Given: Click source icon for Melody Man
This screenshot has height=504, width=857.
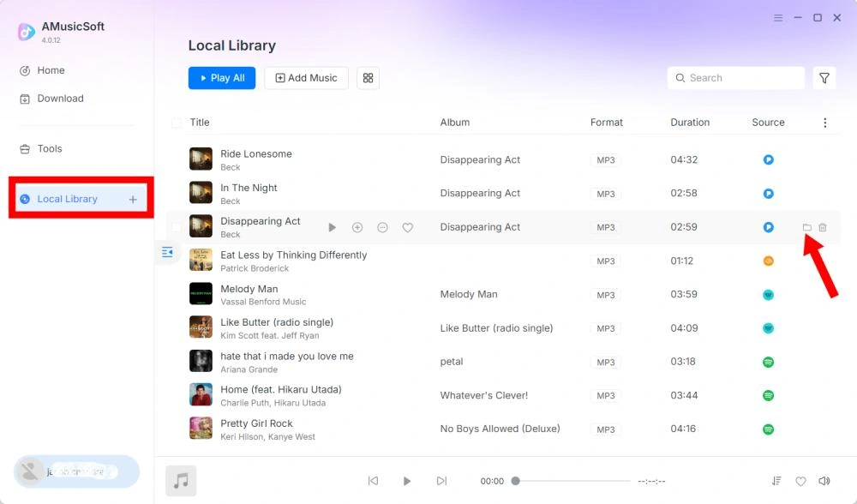Looking at the screenshot, I should [x=768, y=295].
